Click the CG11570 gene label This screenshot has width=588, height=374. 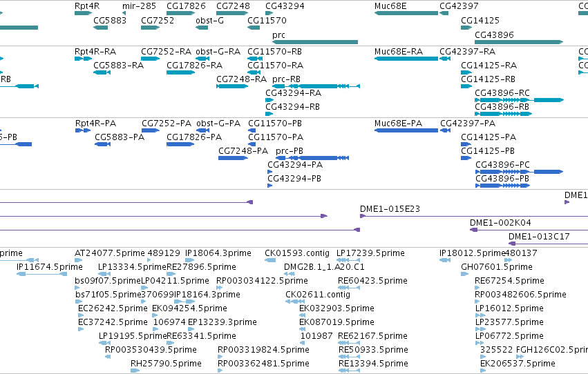[267, 20]
